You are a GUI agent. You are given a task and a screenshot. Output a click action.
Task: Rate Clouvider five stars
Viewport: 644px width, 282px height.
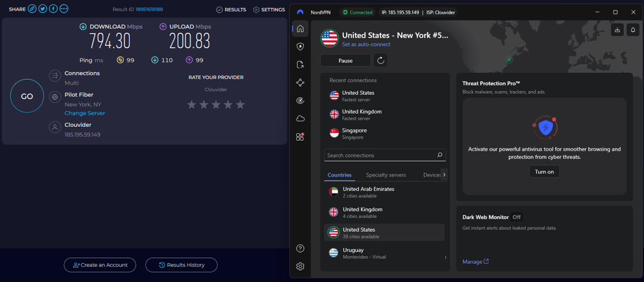pyautogui.click(x=240, y=105)
